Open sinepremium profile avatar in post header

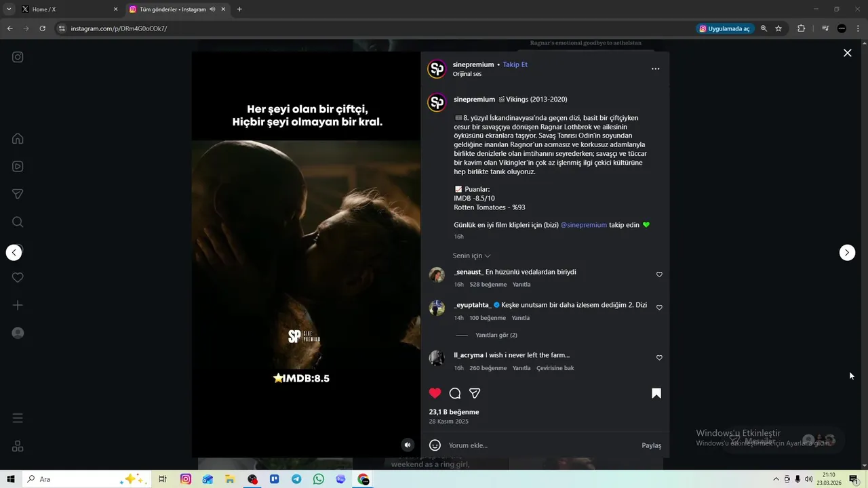point(437,69)
